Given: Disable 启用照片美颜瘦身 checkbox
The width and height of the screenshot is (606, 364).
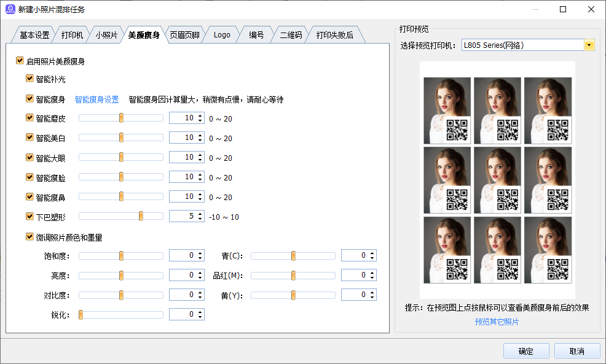Looking at the screenshot, I should click(20, 61).
